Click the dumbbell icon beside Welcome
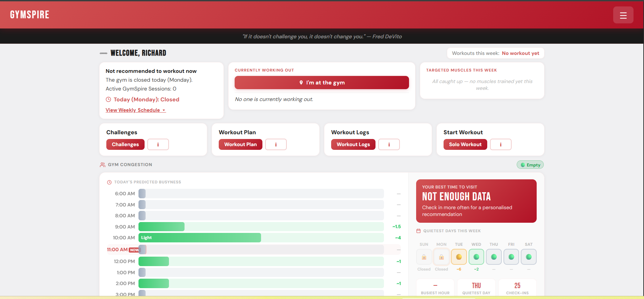The image size is (644, 299). point(103,53)
